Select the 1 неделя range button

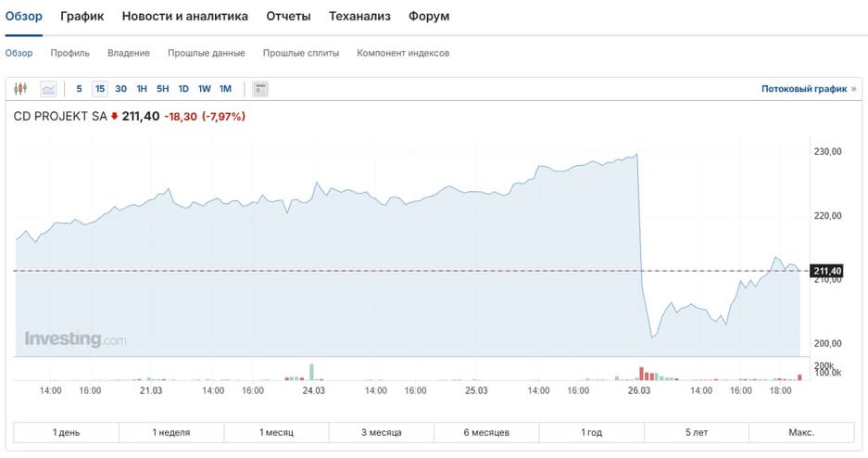coord(171,433)
